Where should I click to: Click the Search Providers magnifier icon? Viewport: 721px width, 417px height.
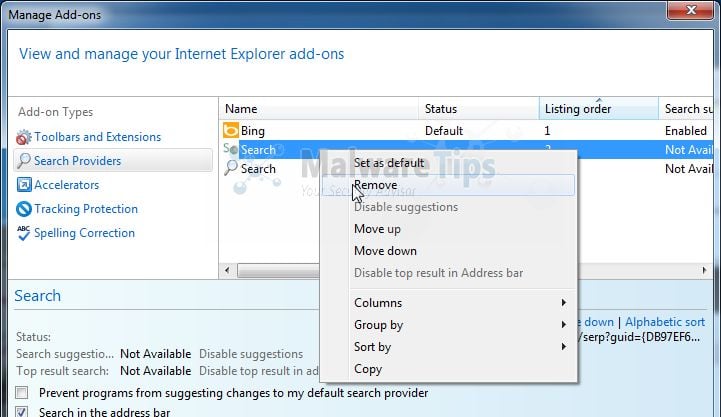23,161
